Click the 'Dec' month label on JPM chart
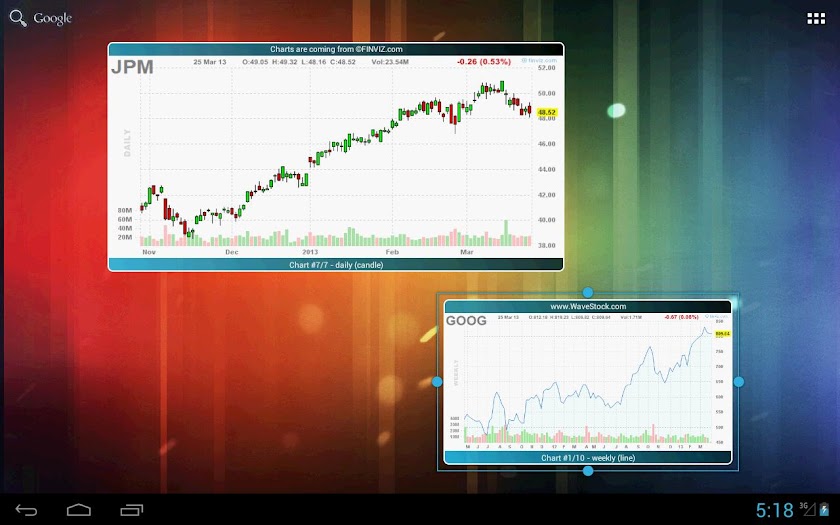 click(231, 252)
